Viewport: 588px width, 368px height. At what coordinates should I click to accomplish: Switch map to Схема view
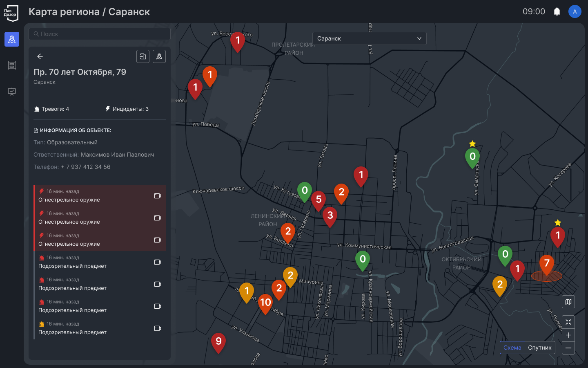pyautogui.click(x=512, y=348)
